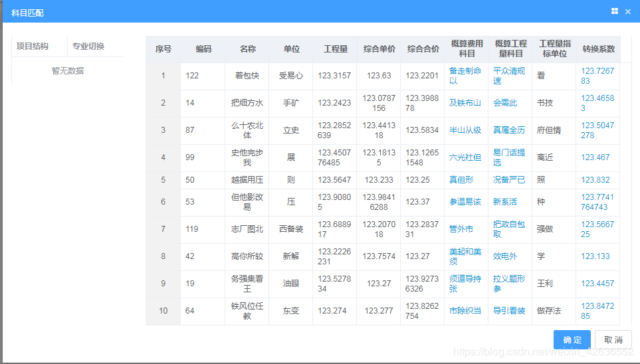
Task: Select the 况备严已 link in row 5
Action: click(508, 180)
